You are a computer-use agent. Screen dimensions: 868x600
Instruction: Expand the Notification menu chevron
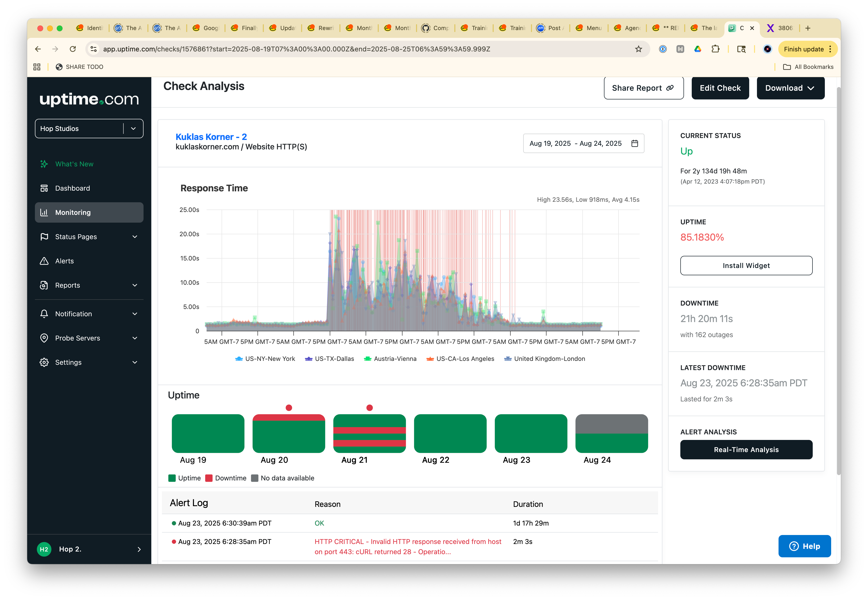tap(135, 314)
